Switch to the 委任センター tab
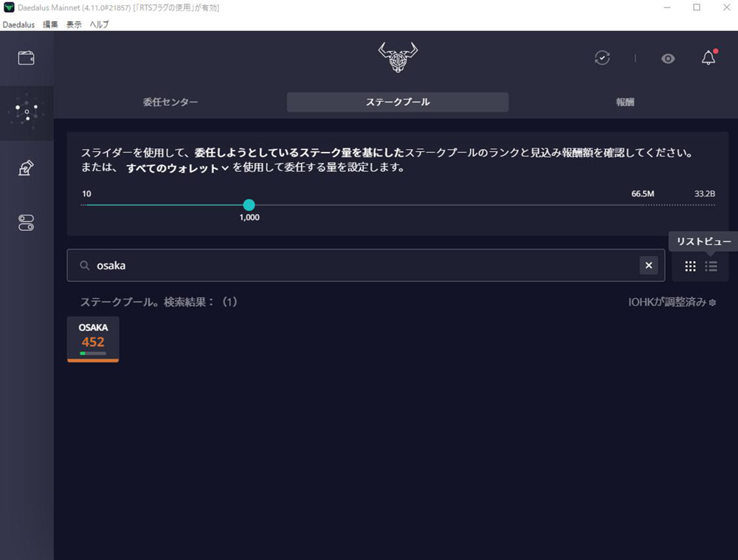Viewport: 738px width, 560px height. coord(170,103)
